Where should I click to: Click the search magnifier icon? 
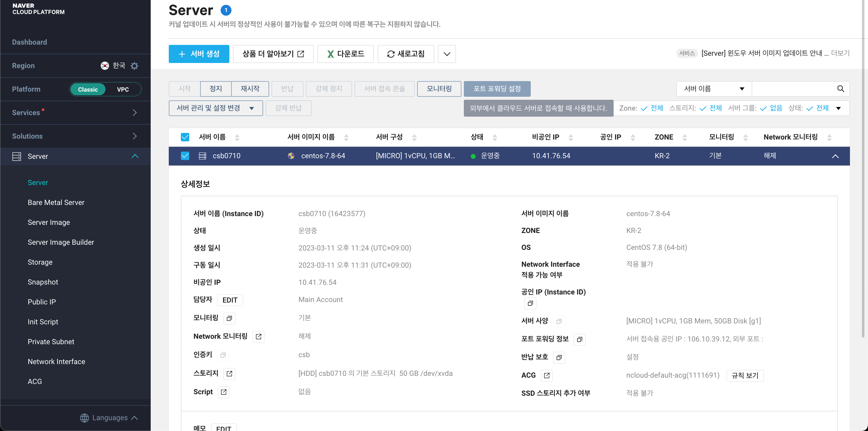coord(840,89)
